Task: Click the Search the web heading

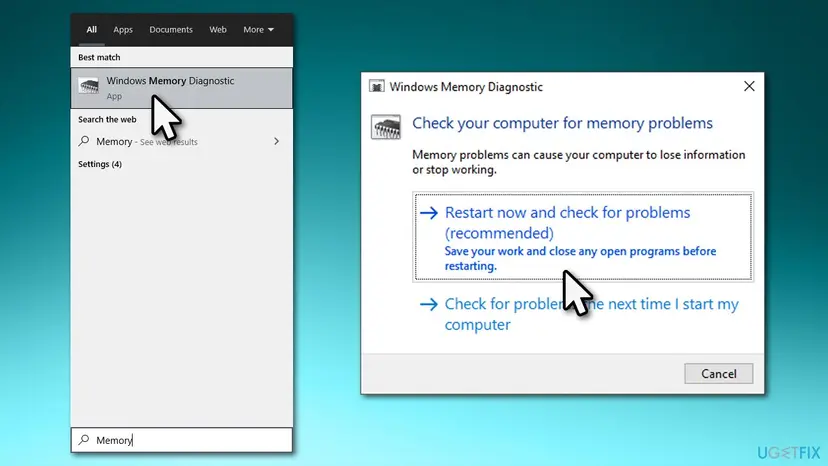Action: [x=107, y=119]
